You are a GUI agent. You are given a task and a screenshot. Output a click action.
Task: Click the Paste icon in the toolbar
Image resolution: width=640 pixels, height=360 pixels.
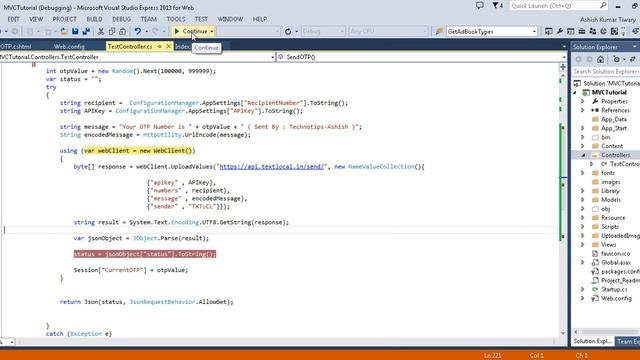(122, 31)
